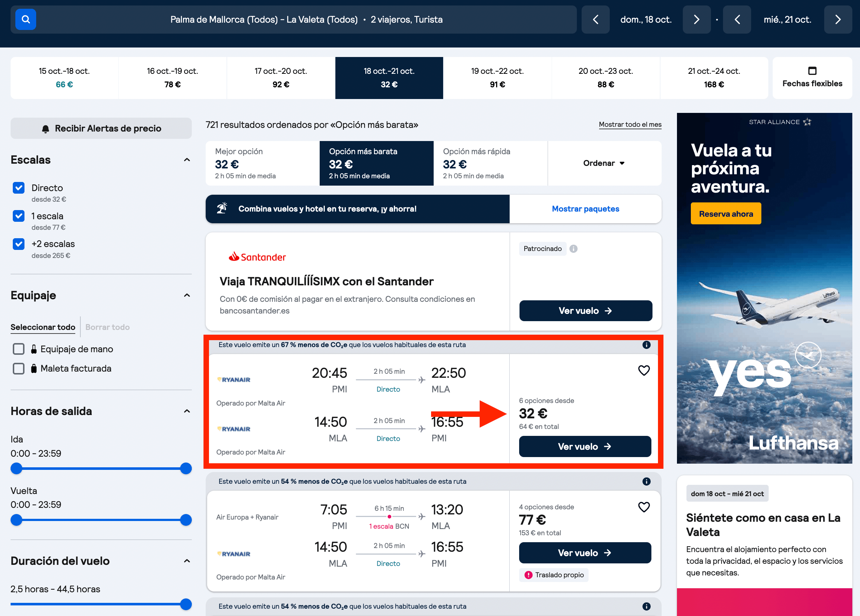This screenshot has height=616, width=860.
Task: Select the Mejor opción tab
Action: tap(263, 163)
